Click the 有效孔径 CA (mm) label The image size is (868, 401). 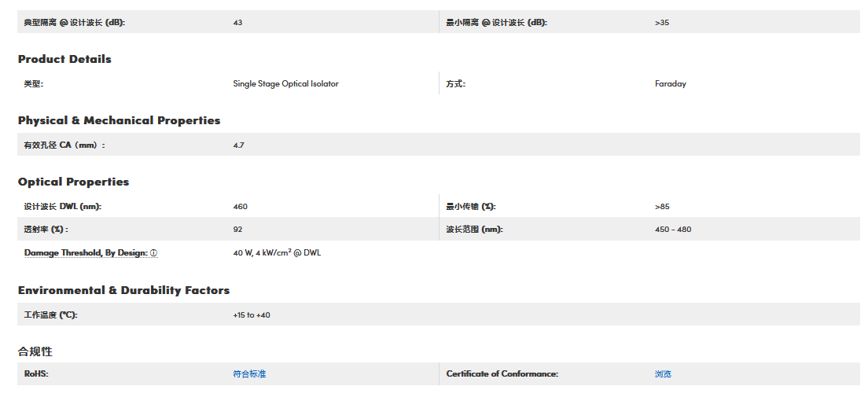pos(64,145)
